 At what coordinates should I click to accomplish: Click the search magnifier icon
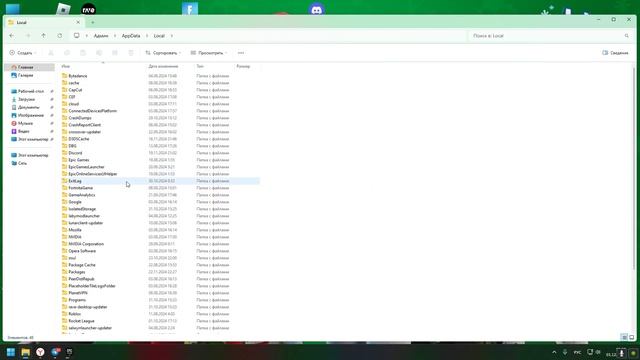[627, 36]
